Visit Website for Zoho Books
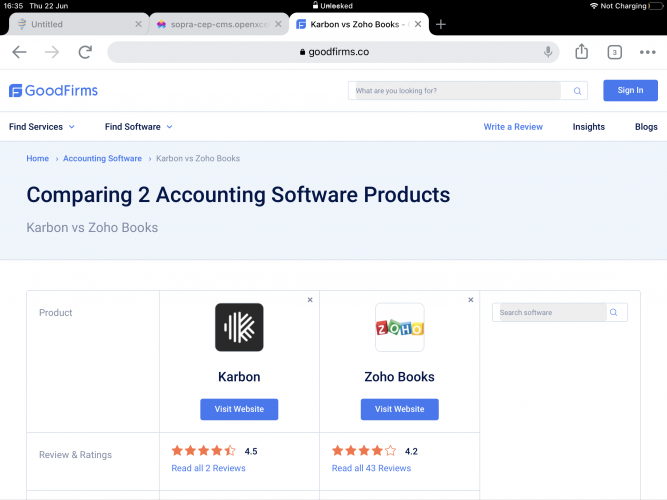 (x=399, y=409)
